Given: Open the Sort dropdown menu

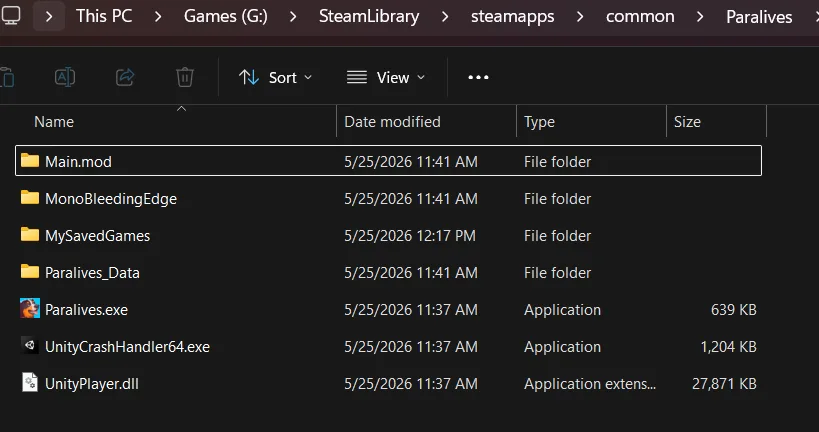Looking at the screenshot, I should (x=275, y=78).
